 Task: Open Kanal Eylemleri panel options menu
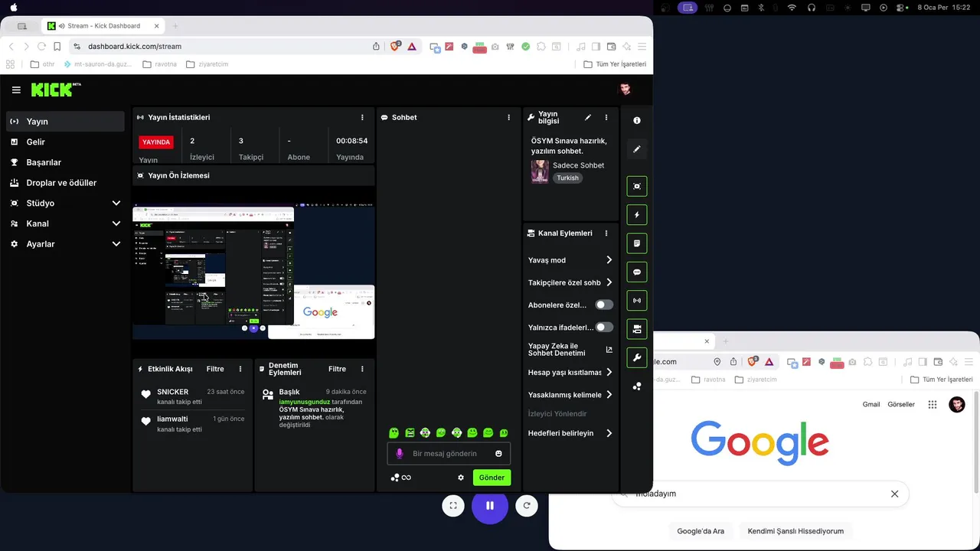point(606,233)
